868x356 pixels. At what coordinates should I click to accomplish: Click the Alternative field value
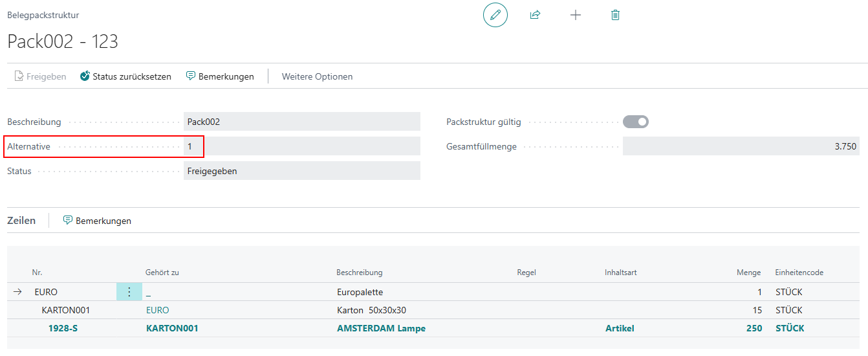(x=302, y=146)
